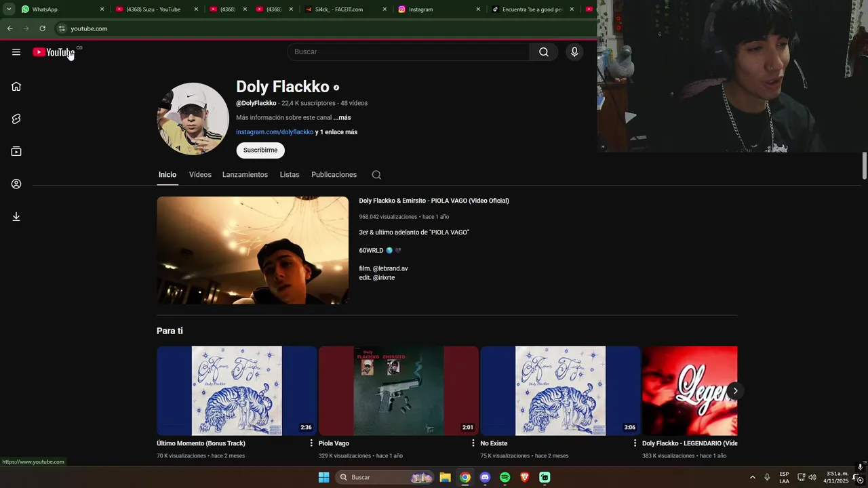The height and width of the screenshot is (488, 868).
Task: Open Brave browser from the taskbar
Action: coord(524,477)
